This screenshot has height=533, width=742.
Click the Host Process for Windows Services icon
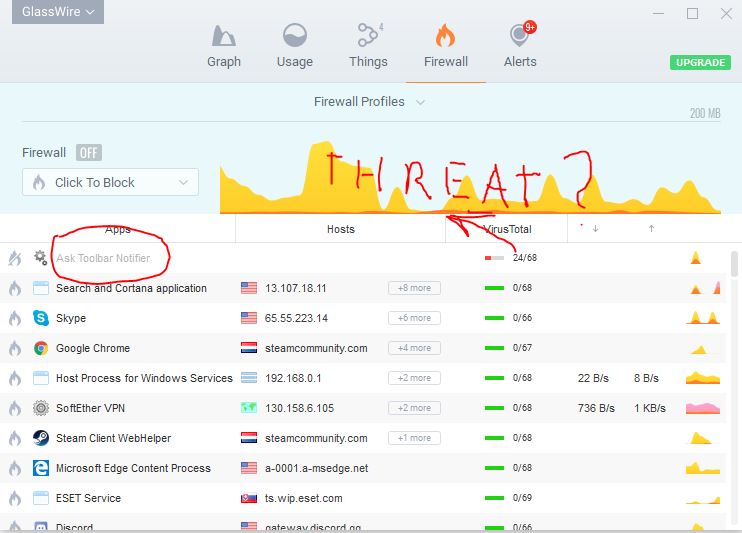click(x=41, y=378)
